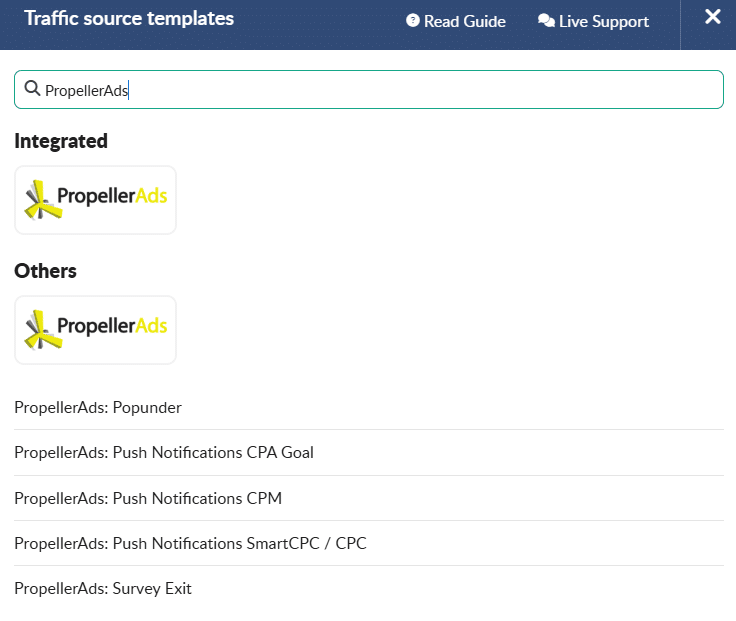Select the Integrated PropellerAds logo wordmark
The height and width of the screenshot is (621, 736).
[x=112, y=197]
